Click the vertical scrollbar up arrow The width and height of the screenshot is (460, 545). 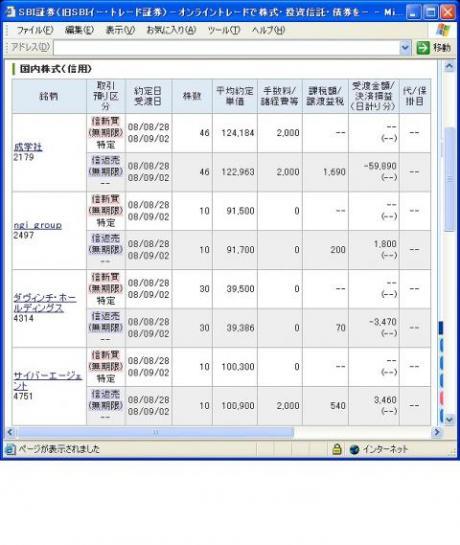(x=449, y=66)
